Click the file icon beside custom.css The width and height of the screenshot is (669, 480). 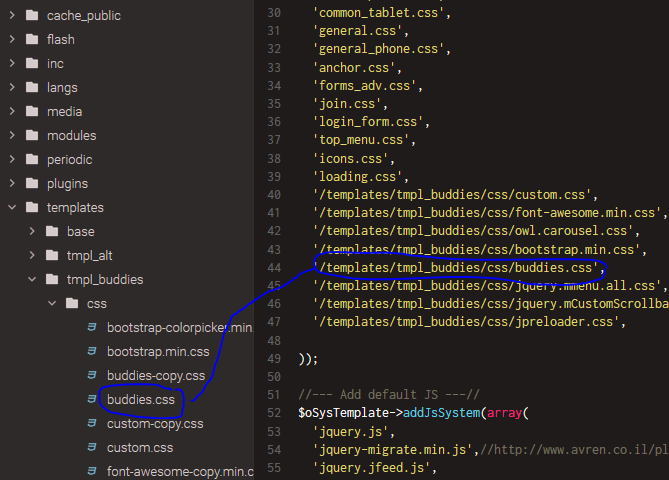tap(92, 448)
